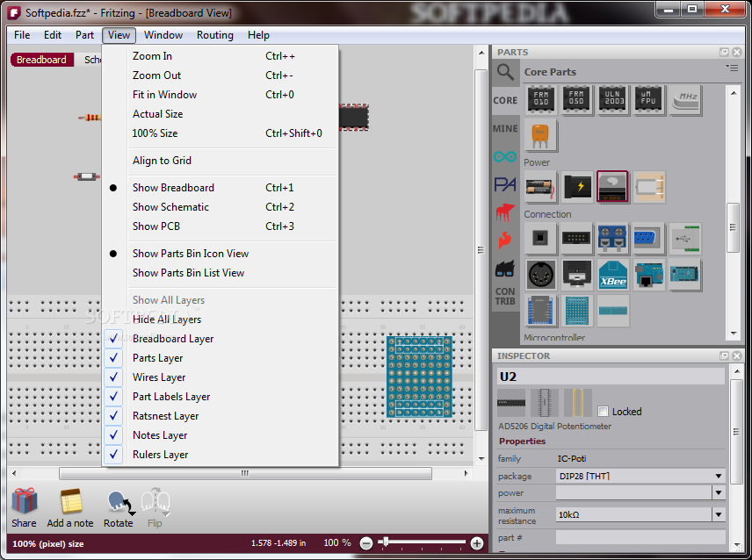Select the battery pack power part
752x560 pixels.
coord(540,187)
